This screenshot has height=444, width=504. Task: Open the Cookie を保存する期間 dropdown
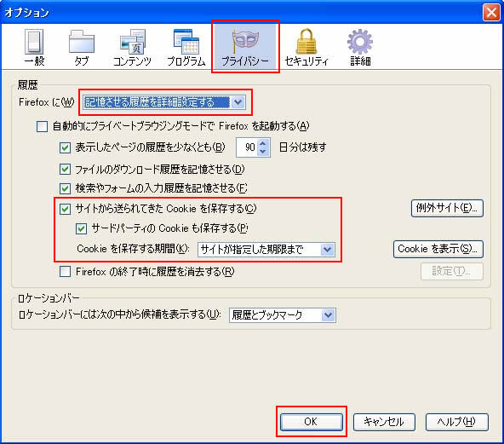328,250
